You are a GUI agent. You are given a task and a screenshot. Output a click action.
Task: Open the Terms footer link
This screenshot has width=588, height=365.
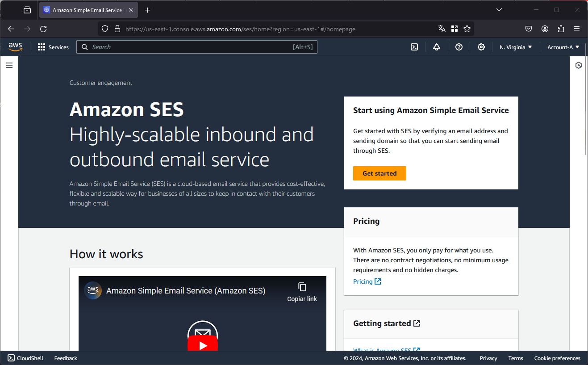516,358
